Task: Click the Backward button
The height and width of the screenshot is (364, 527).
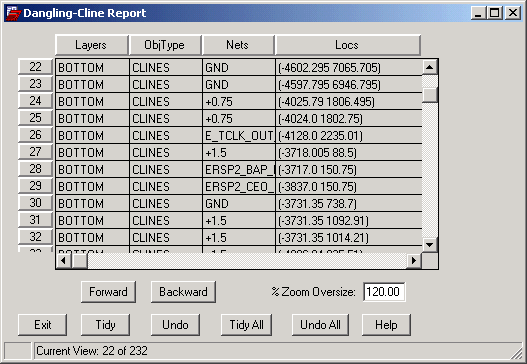Action: [183, 292]
